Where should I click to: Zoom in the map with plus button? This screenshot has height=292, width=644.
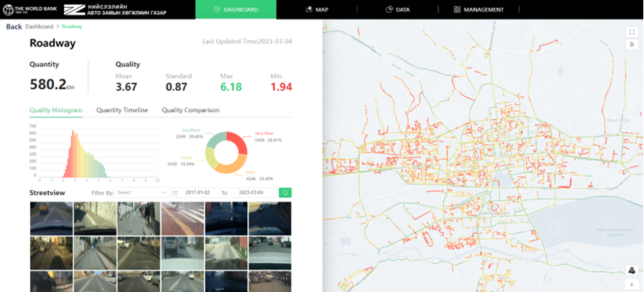pos(631,284)
